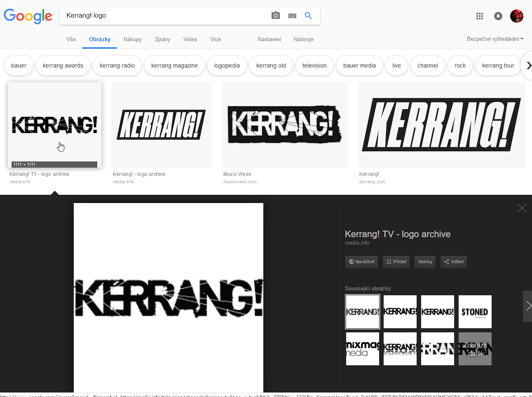Open Google notifications bell
Screen dimensions: 532x397
coord(498,16)
